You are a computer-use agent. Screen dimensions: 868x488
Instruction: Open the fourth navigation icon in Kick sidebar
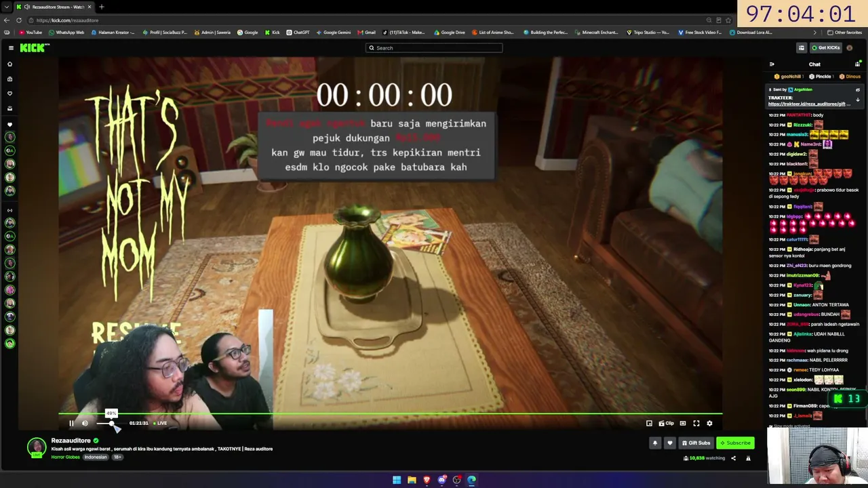coord(9,108)
